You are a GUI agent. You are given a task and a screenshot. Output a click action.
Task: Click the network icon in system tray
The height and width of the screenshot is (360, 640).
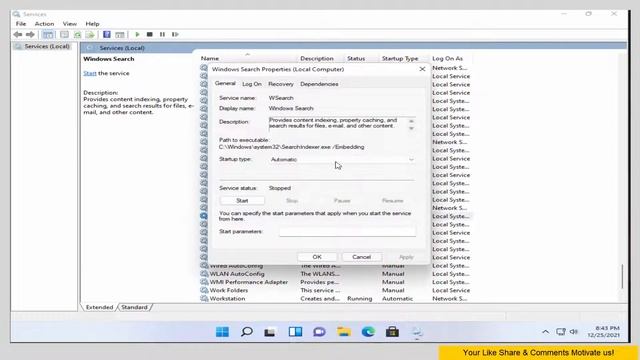point(561,332)
